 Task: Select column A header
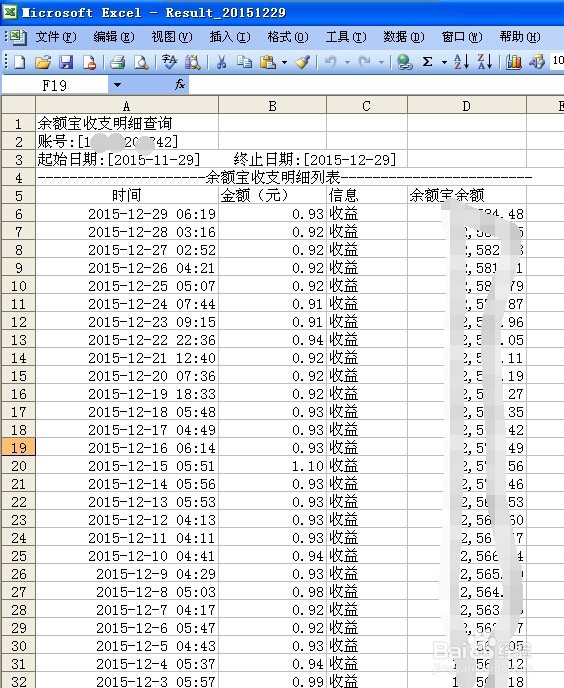(127, 106)
